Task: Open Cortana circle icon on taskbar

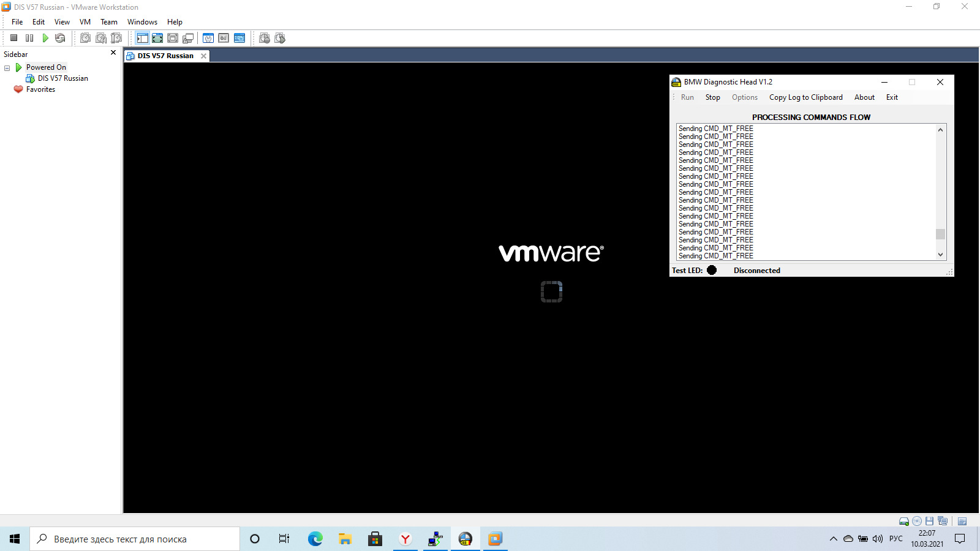Action: (x=255, y=539)
